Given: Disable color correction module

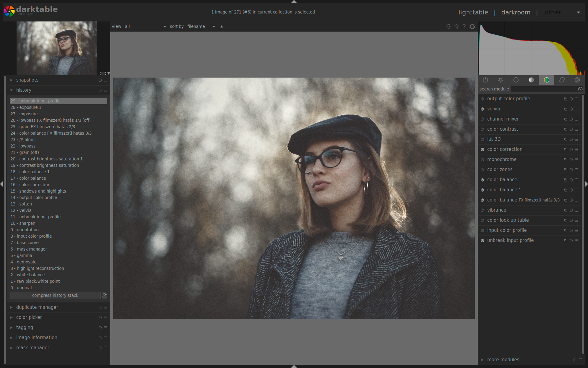Looking at the screenshot, I should tap(482, 150).
